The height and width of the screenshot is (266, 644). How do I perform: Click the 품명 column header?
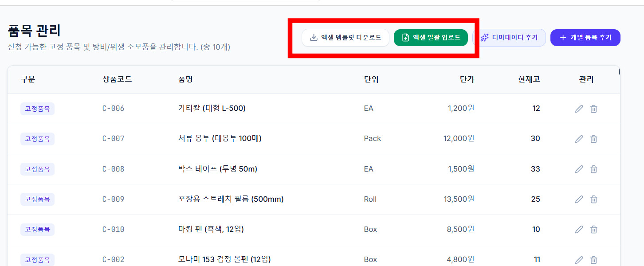(x=185, y=79)
